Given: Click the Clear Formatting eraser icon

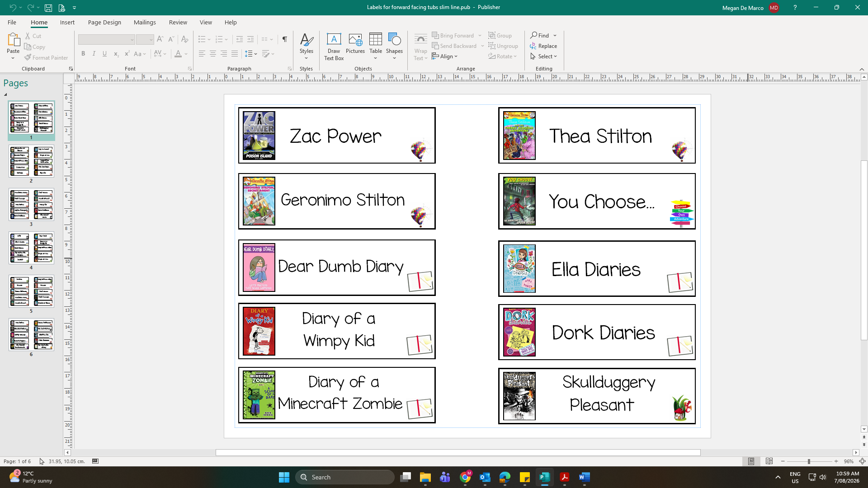Looking at the screenshot, I should 184,39.
